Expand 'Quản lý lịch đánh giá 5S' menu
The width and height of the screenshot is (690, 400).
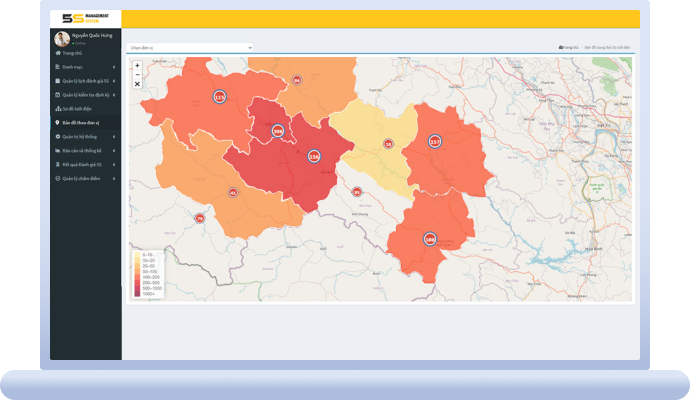(85, 80)
